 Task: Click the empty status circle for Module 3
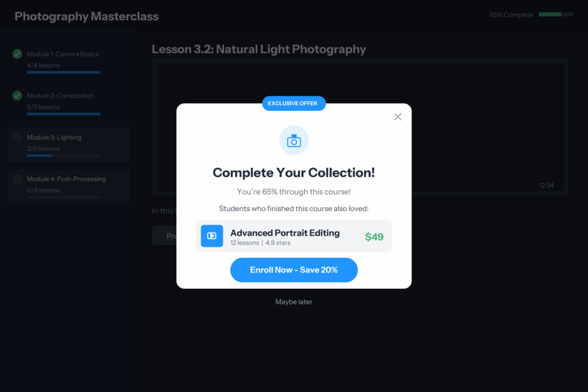point(17,137)
